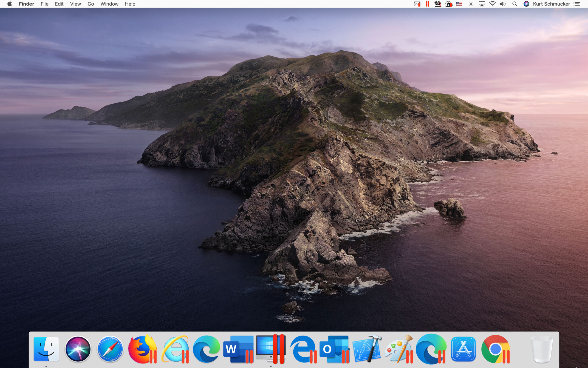Open Notification Center list icon
This screenshot has height=368, width=588.
tap(577, 4)
